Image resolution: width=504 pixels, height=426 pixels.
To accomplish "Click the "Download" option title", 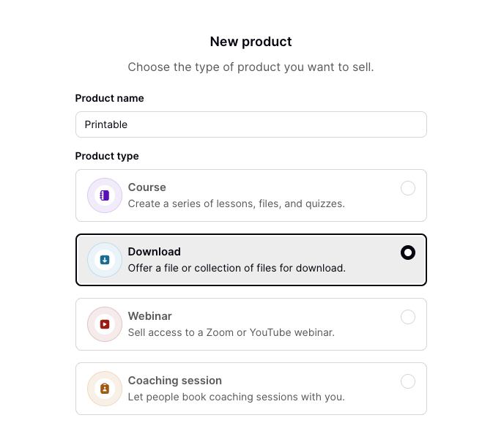I will 155,252.
